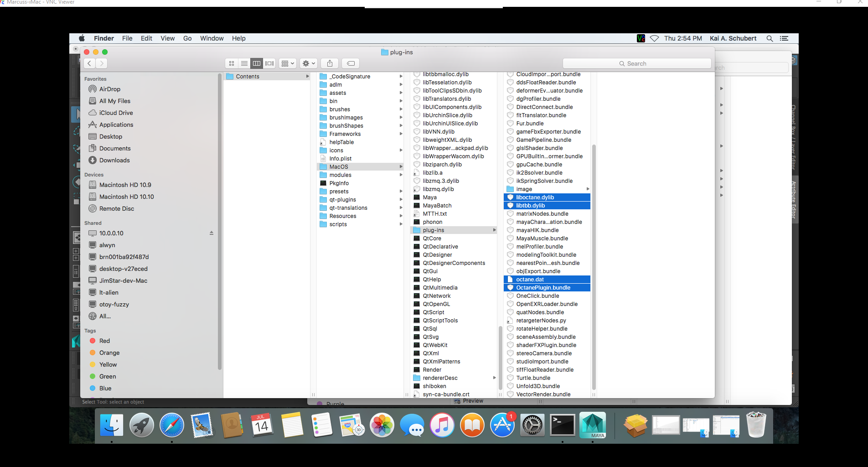This screenshot has width=868, height=467.
Task: Open the File menu
Action: pyautogui.click(x=127, y=38)
